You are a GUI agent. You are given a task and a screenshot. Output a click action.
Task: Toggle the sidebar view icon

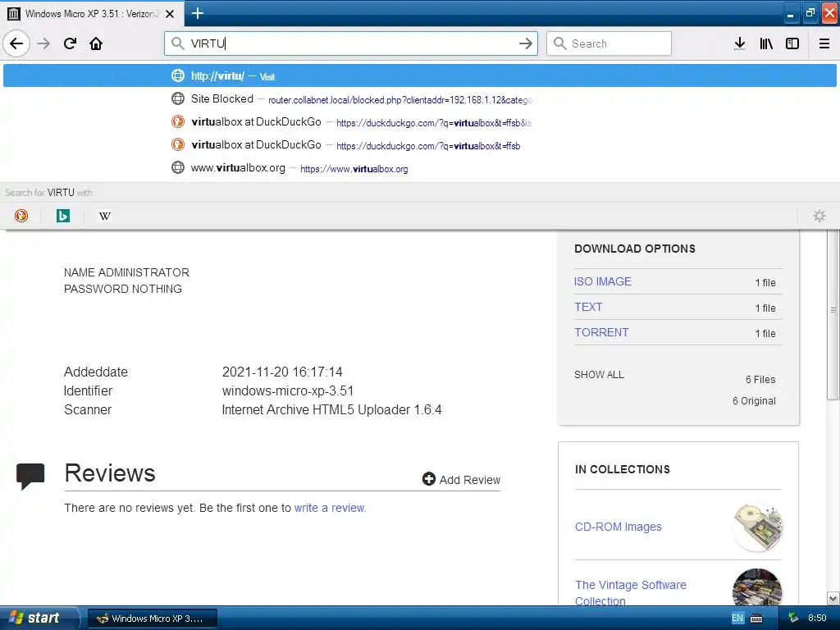coord(792,43)
